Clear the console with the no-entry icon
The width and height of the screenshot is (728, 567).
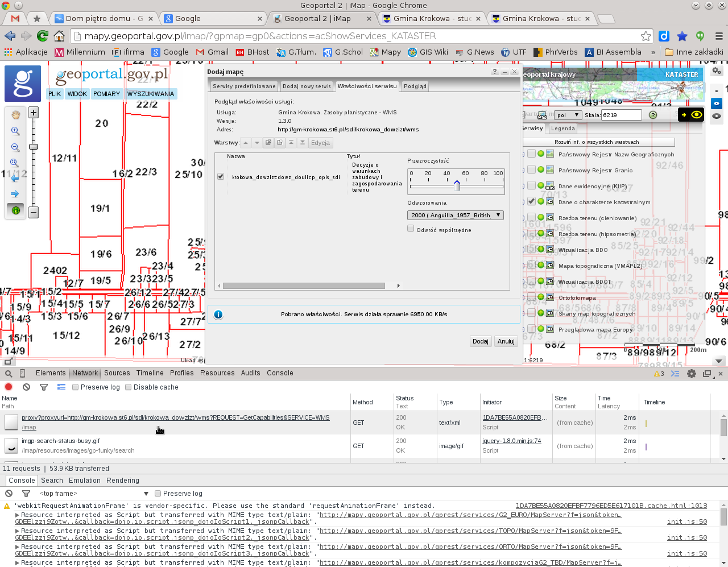click(x=9, y=494)
